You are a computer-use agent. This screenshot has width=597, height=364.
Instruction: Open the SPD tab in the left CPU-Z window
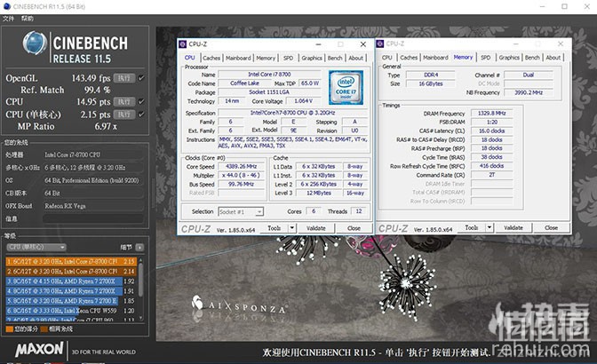pos(288,58)
